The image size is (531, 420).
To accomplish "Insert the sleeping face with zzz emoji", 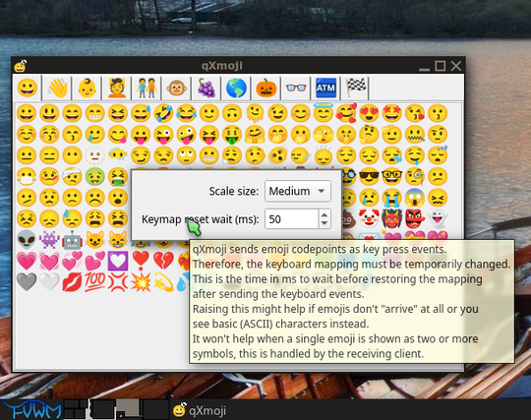I will pyautogui.click(x=438, y=155).
